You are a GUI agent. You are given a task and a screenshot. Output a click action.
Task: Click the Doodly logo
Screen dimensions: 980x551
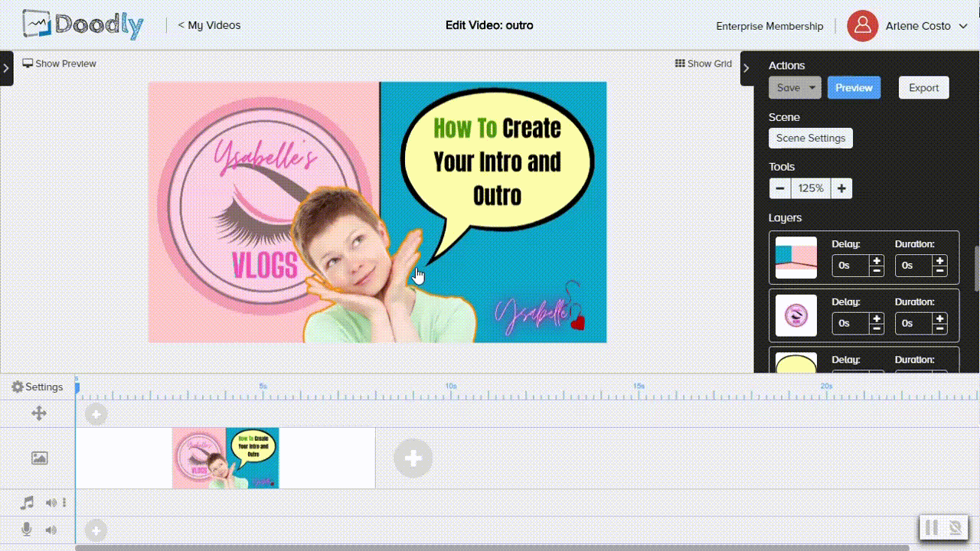pos(83,25)
